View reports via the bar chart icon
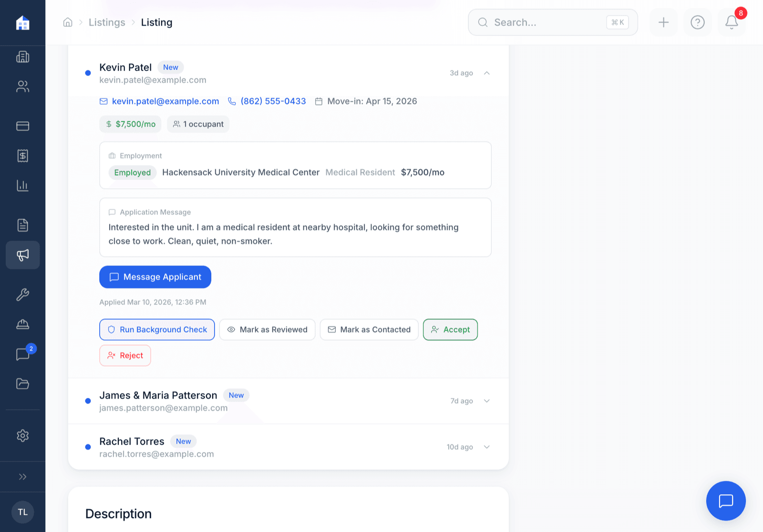Screen dimensions: 763x532 pyautogui.click(x=22, y=185)
